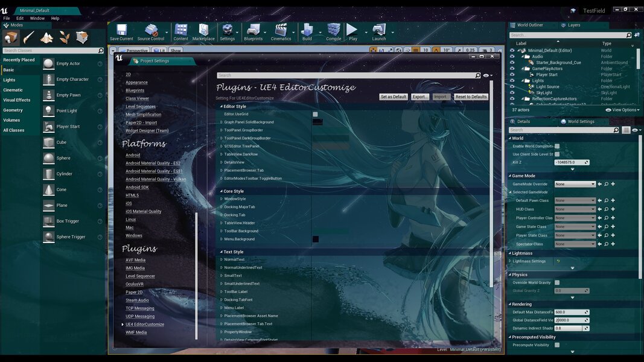This screenshot has width=644, height=362.
Task: Collapse Core Style section
Action: coord(221,191)
